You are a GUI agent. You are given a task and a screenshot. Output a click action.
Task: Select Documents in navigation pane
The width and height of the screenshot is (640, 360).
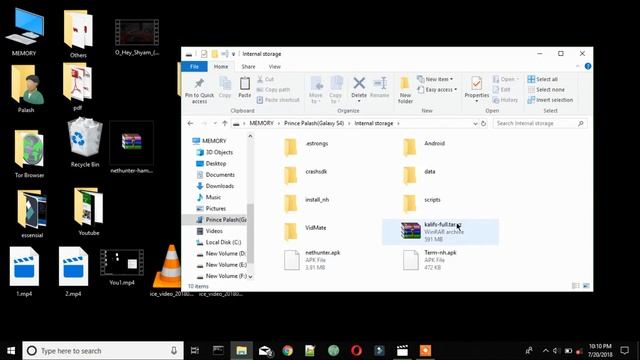tap(220, 174)
